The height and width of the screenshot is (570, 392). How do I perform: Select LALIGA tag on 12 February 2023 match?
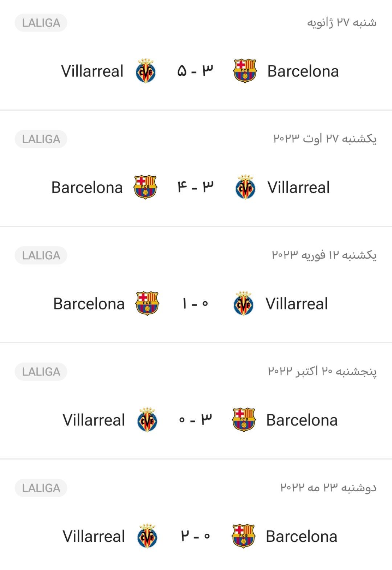click(x=41, y=255)
